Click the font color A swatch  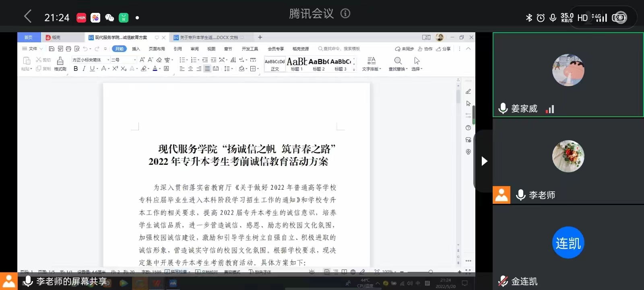(x=155, y=69)
